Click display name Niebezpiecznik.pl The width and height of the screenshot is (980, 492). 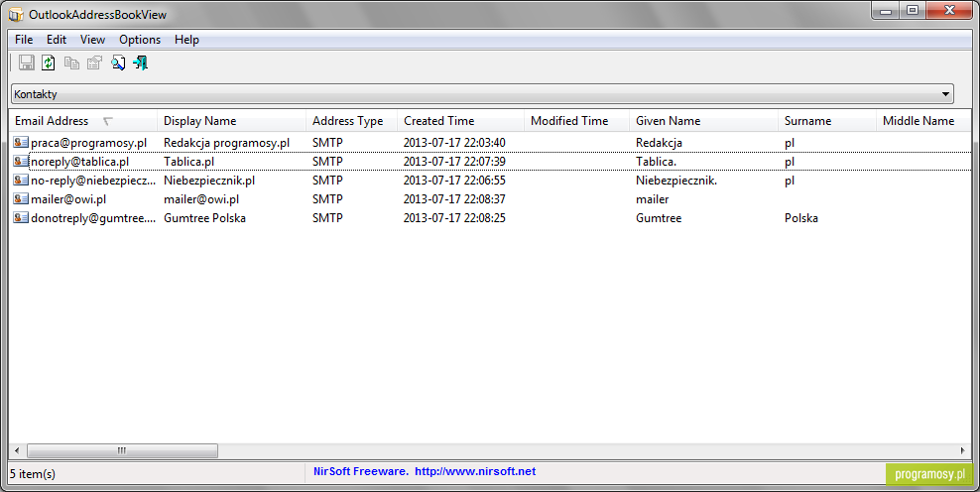tap(208, 181)
